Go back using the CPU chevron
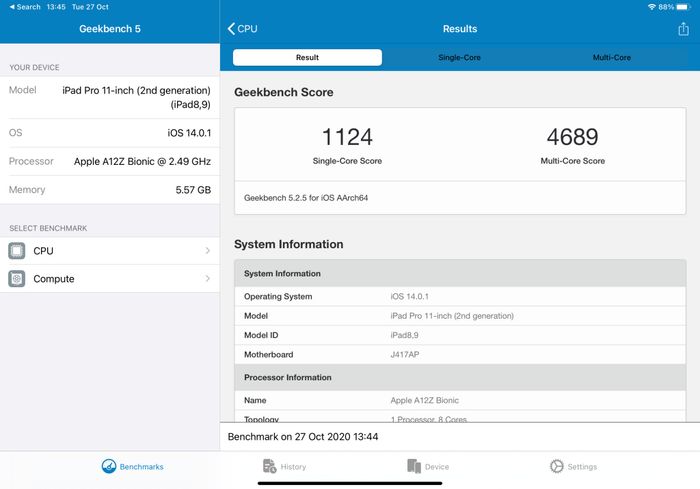The width and height of the screenshot is (700, 489). tap(231, 29)
